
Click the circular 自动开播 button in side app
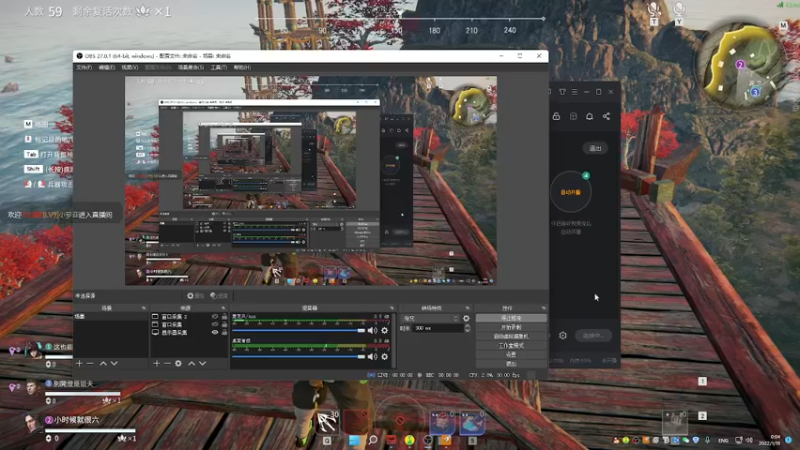coord(570,192)
